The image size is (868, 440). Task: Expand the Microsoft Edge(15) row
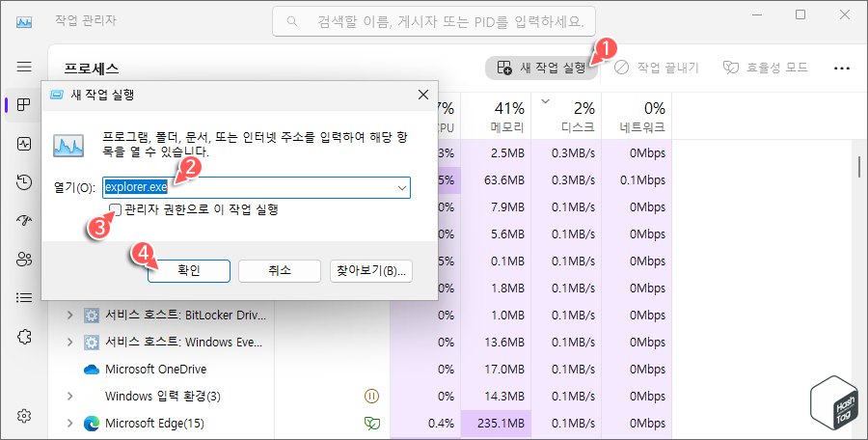(69, 424)
